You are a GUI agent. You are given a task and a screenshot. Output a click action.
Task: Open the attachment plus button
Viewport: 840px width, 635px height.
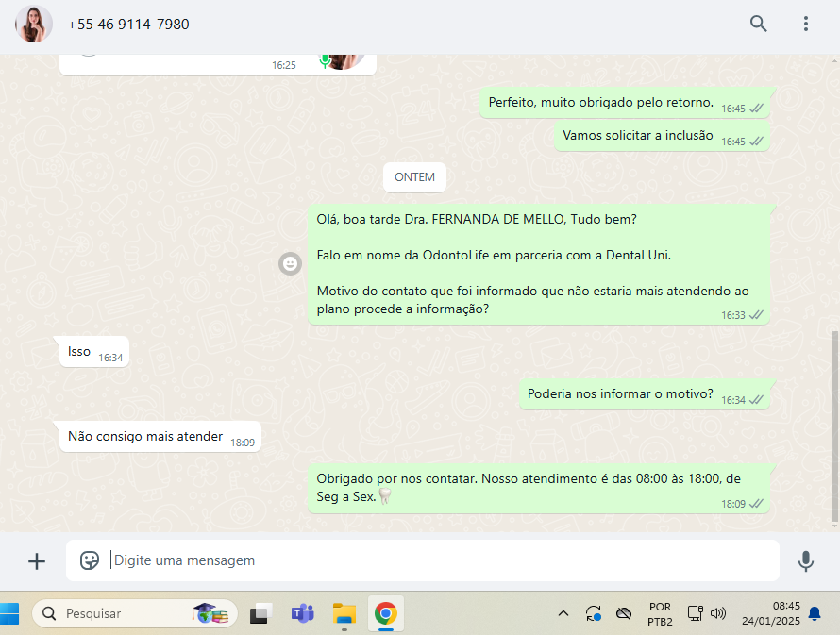[37, 561]
